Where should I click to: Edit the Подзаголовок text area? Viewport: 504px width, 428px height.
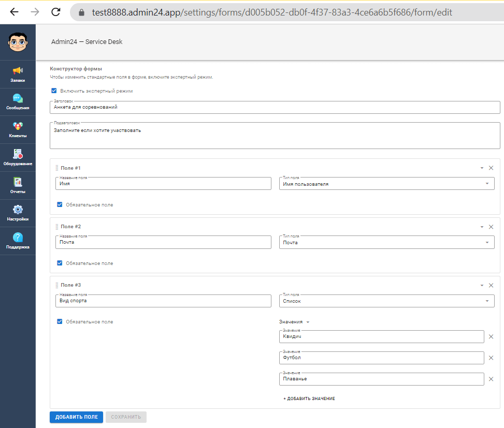275,136
